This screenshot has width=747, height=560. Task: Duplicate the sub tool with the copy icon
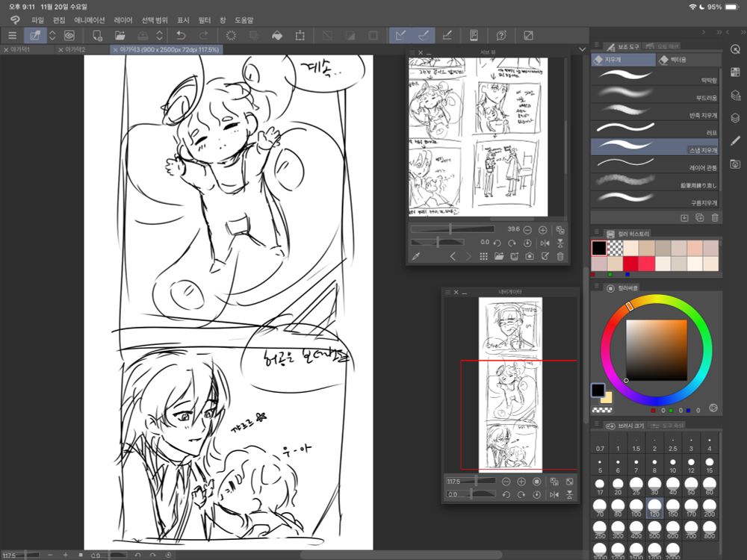coord(699,217)
